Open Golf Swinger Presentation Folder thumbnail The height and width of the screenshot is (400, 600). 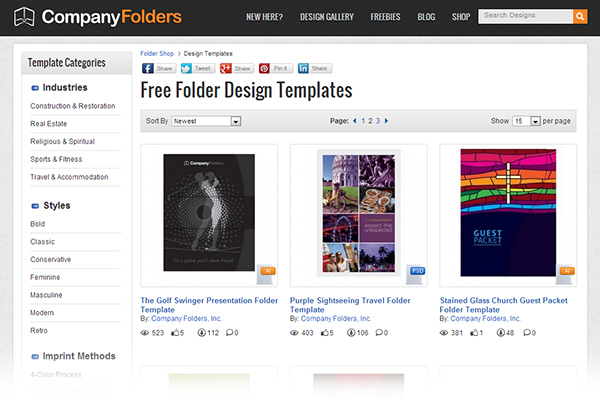pyautogui.click(x=209, y=213)
